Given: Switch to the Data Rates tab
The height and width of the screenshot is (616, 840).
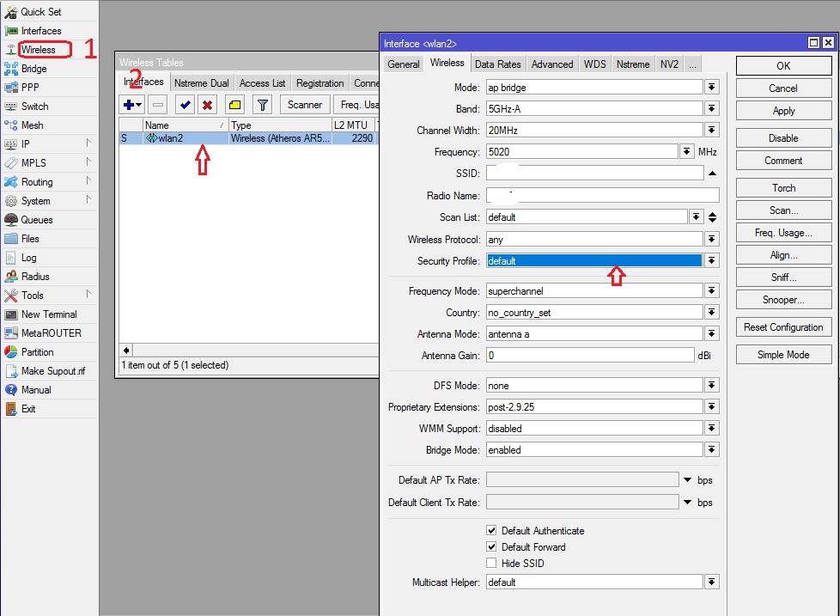Looking at the screenshot, I should 497,64.
